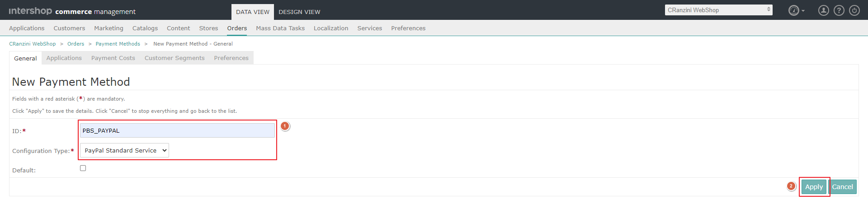The width and height of the screenshot is (868, 199).
Task: Open the Orders menu
Action: [237, 28]
